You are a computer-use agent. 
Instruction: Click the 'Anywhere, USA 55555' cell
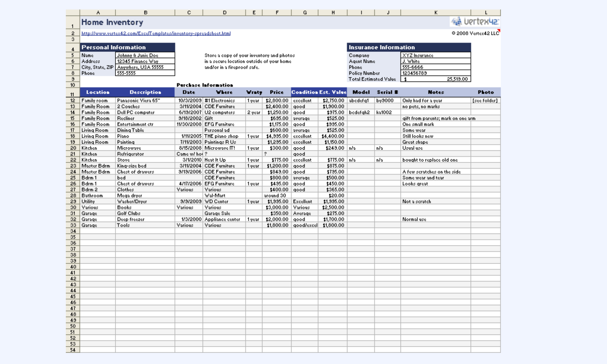point(145,67)
